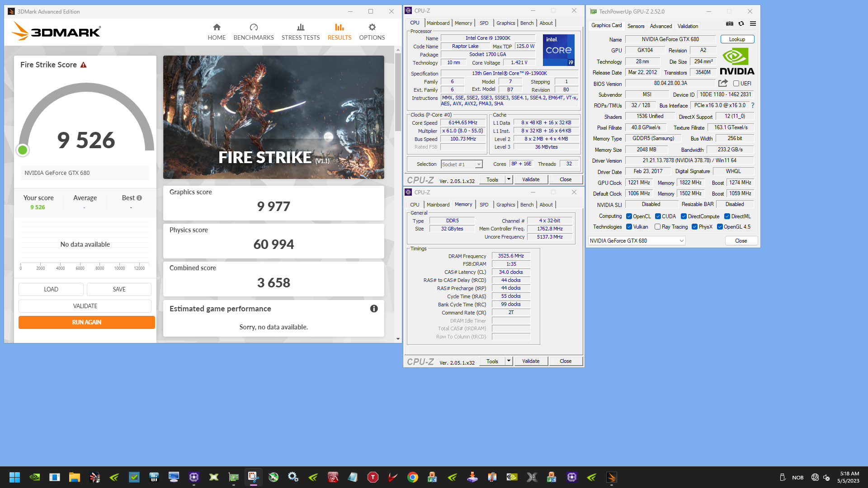
Task: Switch to Sensors tab in GPU-Z
Action: point(636,26)
